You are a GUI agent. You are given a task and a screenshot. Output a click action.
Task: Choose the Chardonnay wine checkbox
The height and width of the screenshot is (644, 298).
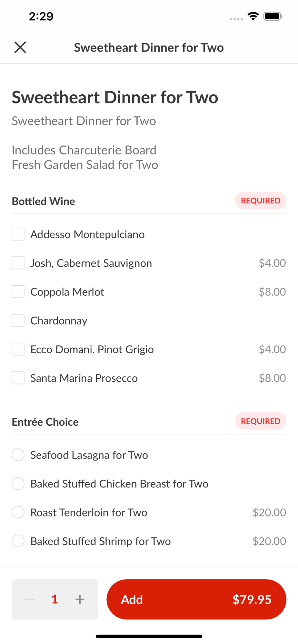18,320
